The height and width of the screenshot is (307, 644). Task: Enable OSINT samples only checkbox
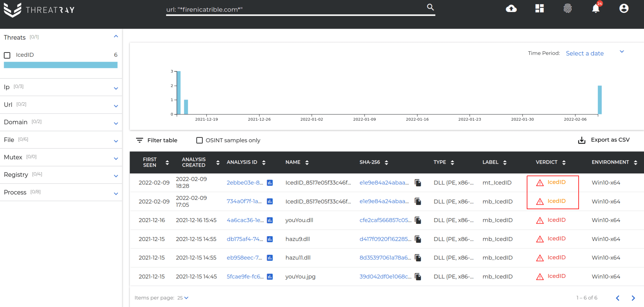(x=199, y=140)
